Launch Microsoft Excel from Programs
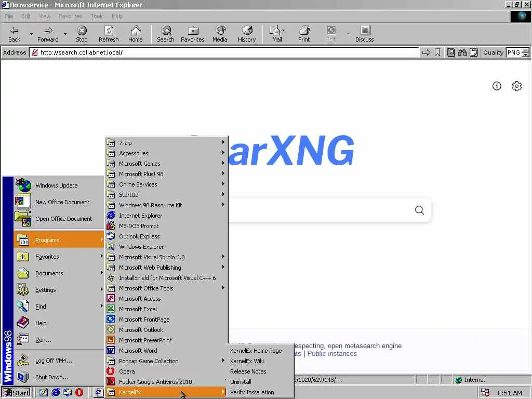The image size is (532, 399). point(166,309)
